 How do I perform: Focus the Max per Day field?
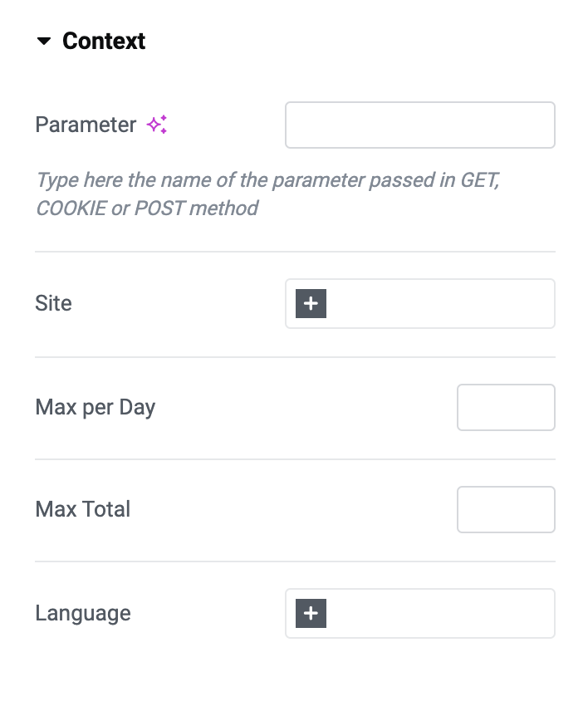click(x=506, y=407)
